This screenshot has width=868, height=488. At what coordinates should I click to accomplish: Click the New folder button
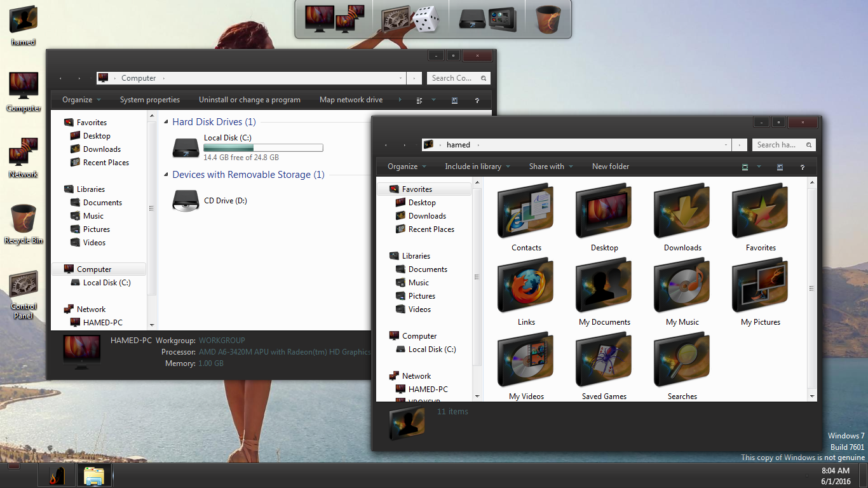tap(610, 166)
